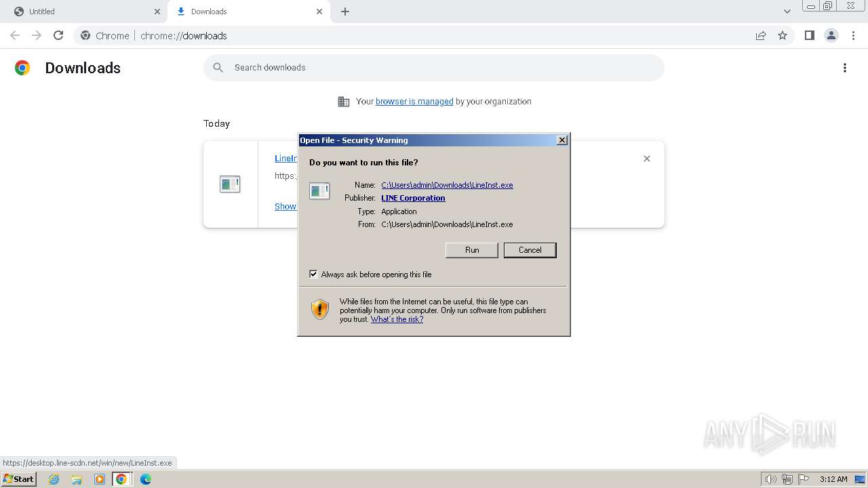Viewport: 868px width, 488px height.
Task: Click the Action Center flag icon
Action: pos(804,479)
